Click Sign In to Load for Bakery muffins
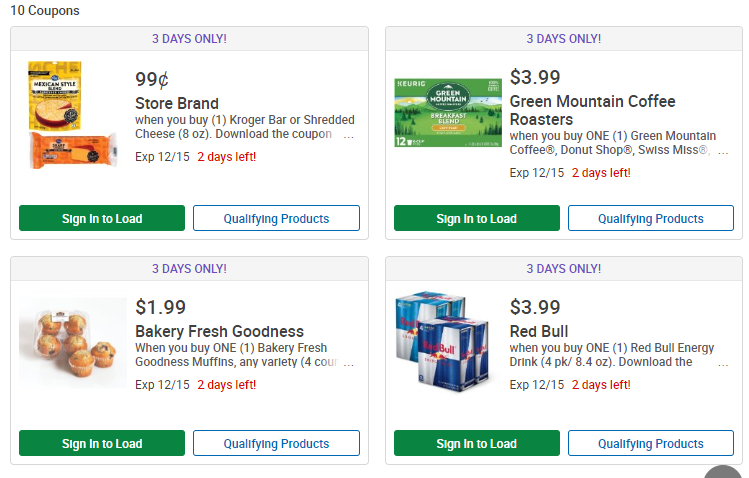749x478 pixels. click(102, 444)
